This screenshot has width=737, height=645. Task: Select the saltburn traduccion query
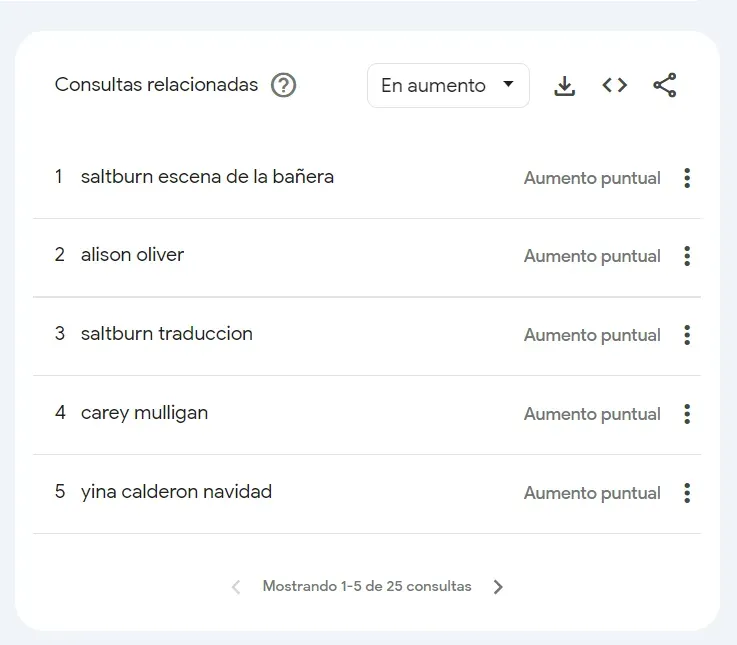click(x=166, y=334)
